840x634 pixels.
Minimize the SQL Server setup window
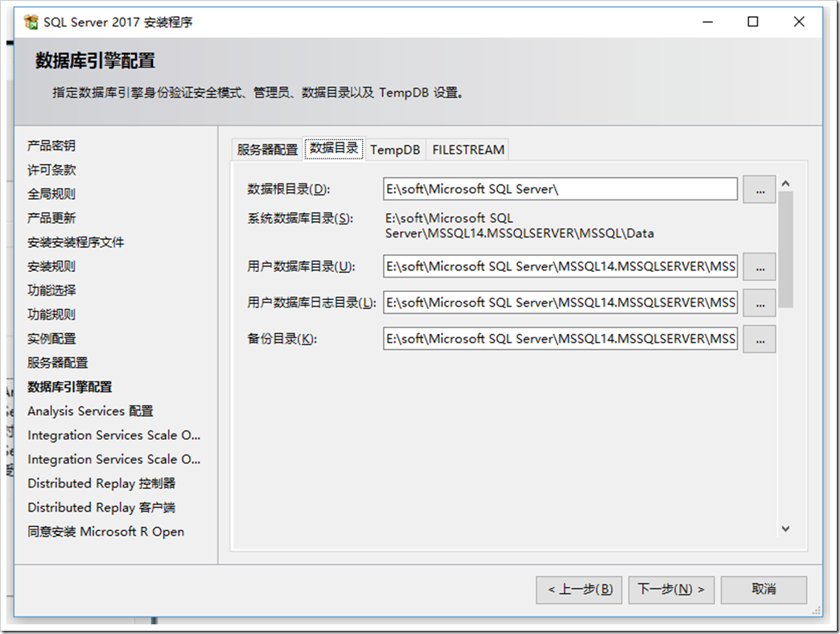tap(708, 22)
